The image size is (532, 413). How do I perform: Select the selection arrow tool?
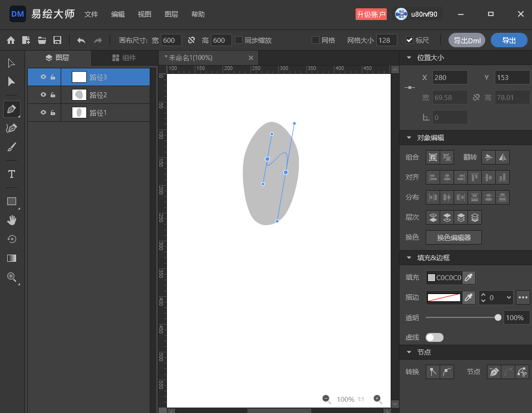[x=11, y=63]
